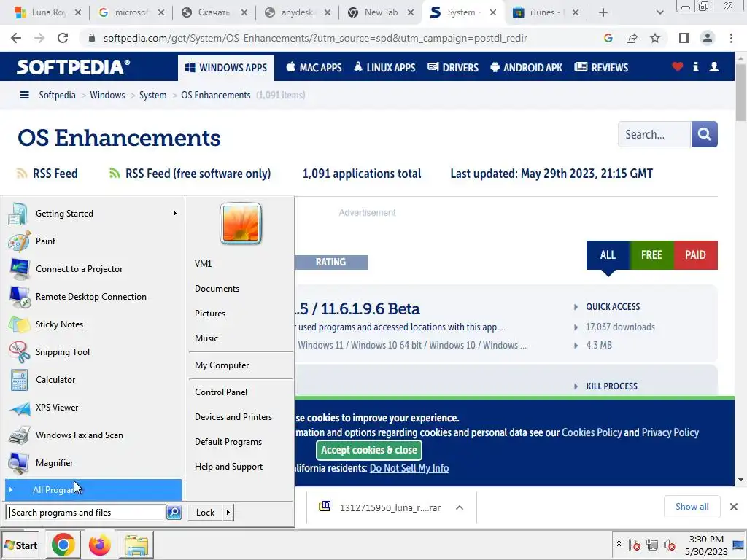Click Accept cookies & close button
This screenshot has width=747, height=560.
[x=368, y=450]
